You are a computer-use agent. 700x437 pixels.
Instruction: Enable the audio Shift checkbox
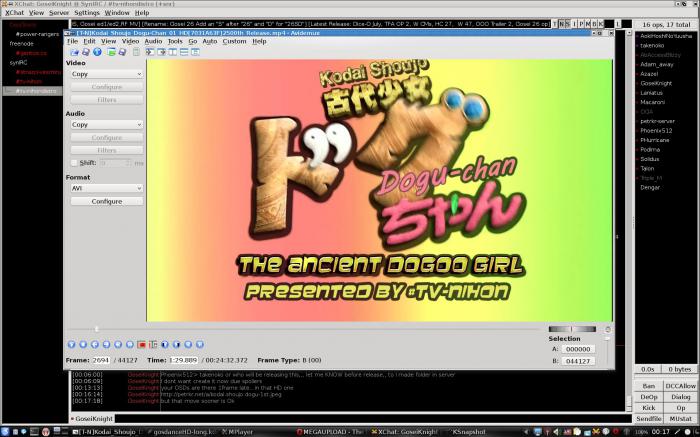click(x=74, y=163)
